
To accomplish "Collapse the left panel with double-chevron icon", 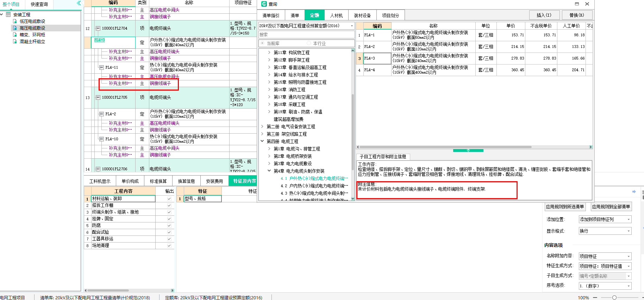I will pyautogui.click(x=79, y=3).
